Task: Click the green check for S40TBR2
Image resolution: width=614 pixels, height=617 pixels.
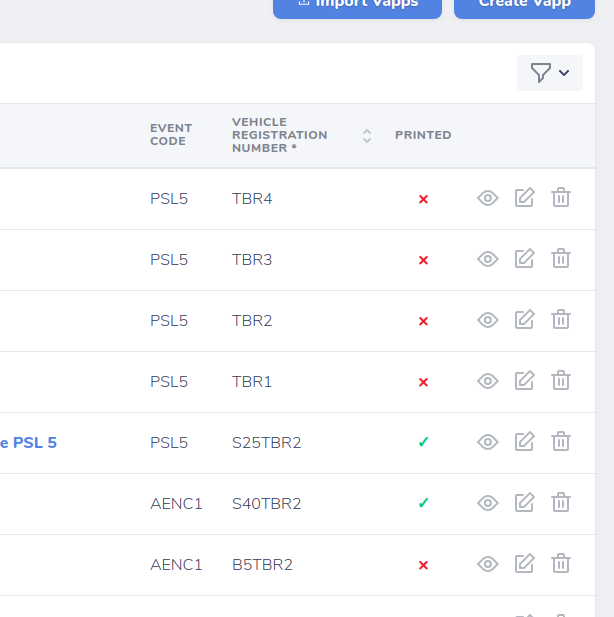Action: click(423, 503)
